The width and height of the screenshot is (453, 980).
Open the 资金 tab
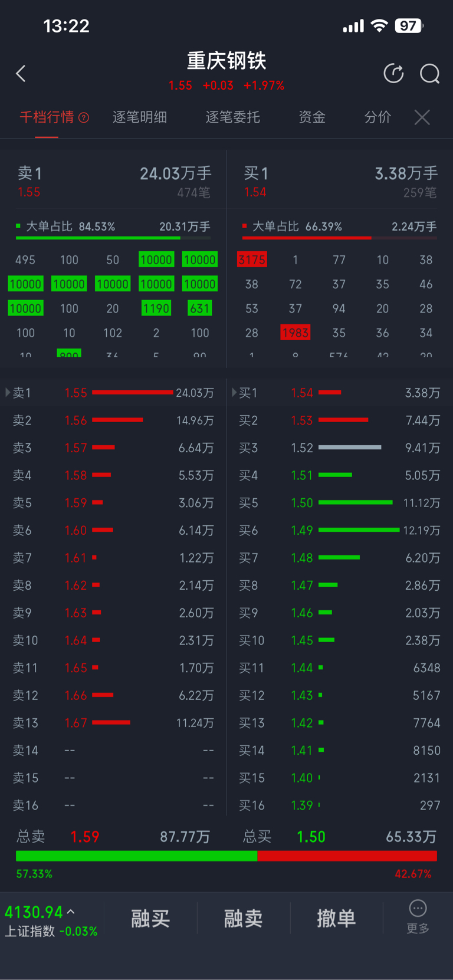pos(312,117)
